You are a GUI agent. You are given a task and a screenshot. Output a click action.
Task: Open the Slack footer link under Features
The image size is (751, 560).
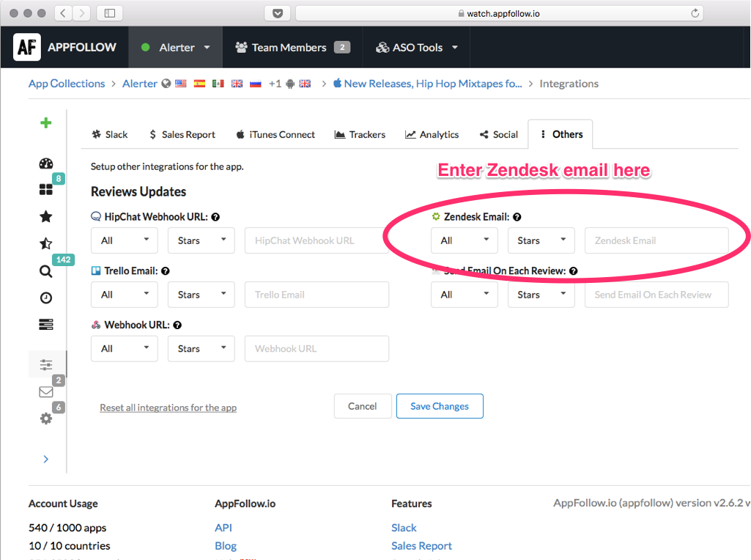[404, 528]
